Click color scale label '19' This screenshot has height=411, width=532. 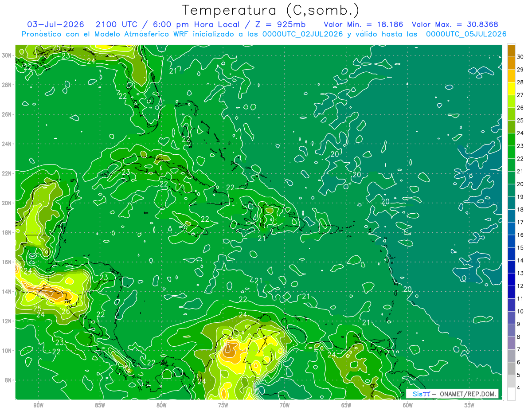pyautogui.click(x=520, y=197)
